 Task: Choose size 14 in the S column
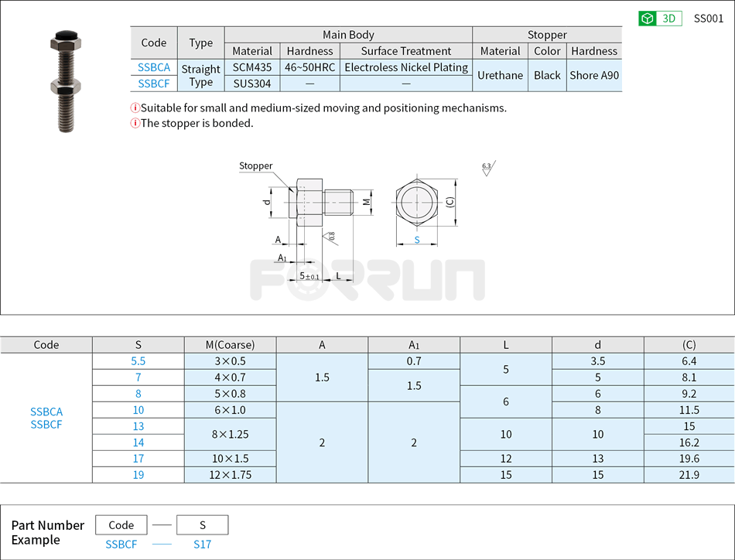point(138,442)
